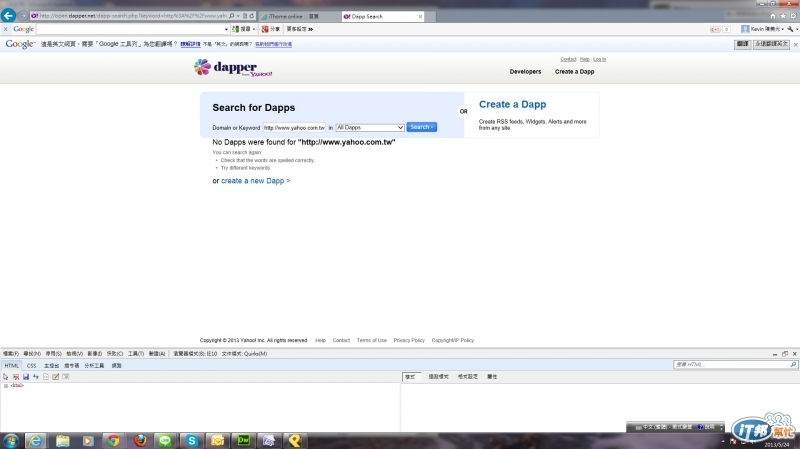The width and height of the screenshot is (800, 449).
Task: Click the Log In link
Action: (599, 59)
